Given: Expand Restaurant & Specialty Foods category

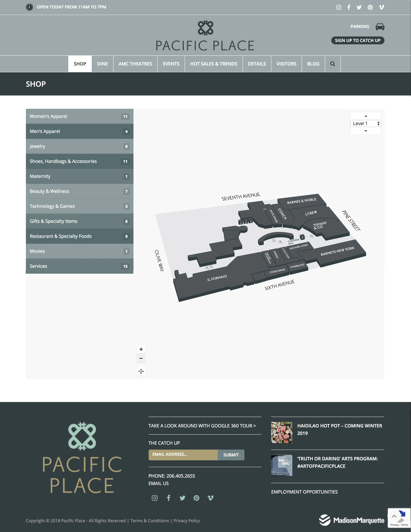Looking at the screenshot, I should point(79,236).
